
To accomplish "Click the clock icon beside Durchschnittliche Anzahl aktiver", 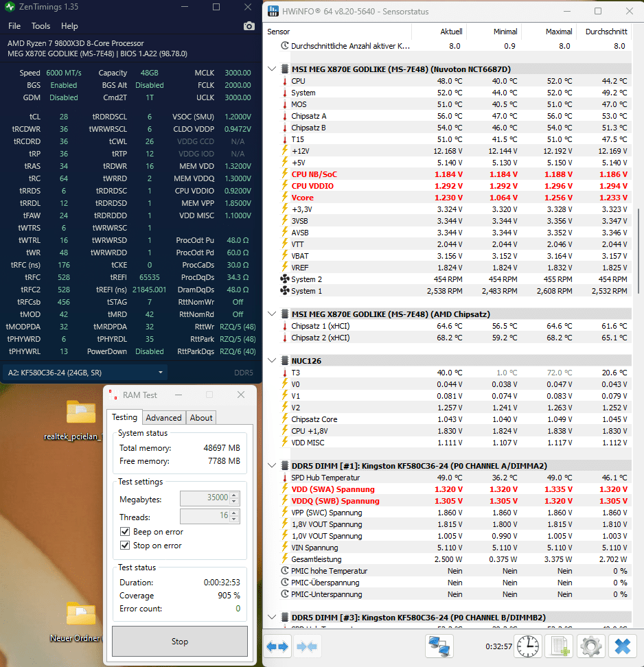I will (285, 45).
